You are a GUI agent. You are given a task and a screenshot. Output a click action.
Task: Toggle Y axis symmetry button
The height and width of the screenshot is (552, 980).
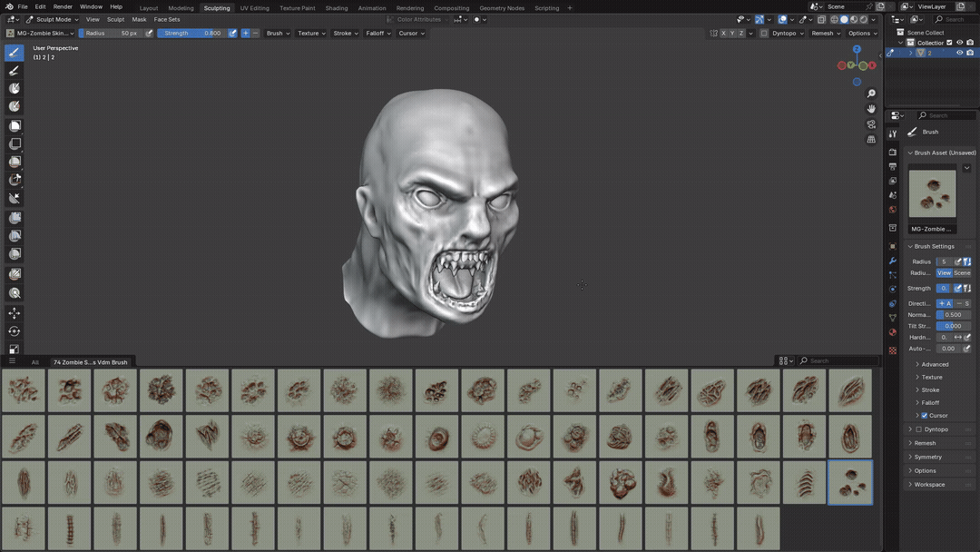click(x=732, y=33)
